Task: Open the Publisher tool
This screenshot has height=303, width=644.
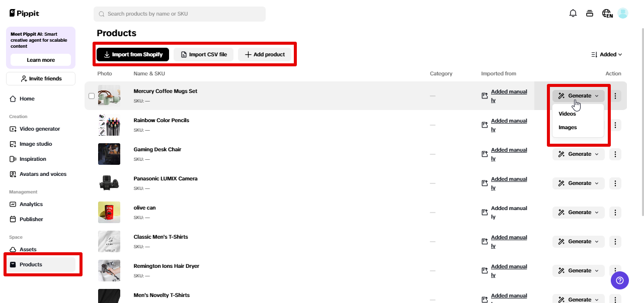Action: point(32,219)
